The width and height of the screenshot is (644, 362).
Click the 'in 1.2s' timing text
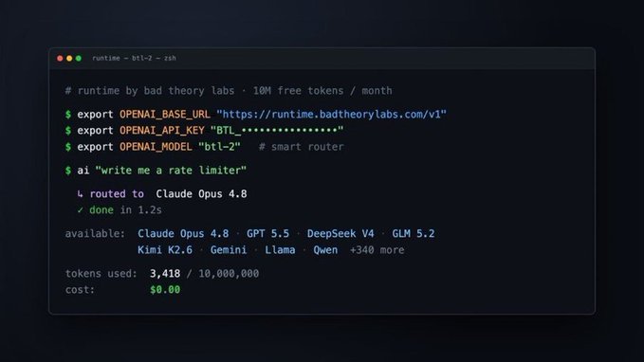point(141,210)
